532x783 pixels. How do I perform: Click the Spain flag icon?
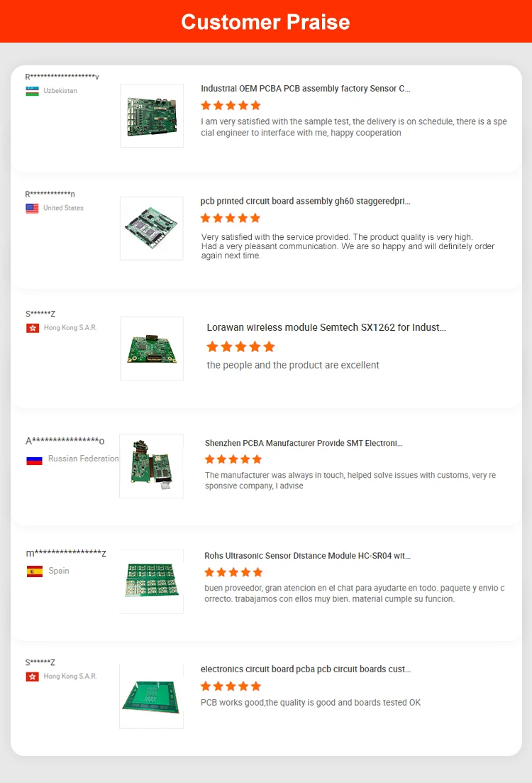[35, 571]
